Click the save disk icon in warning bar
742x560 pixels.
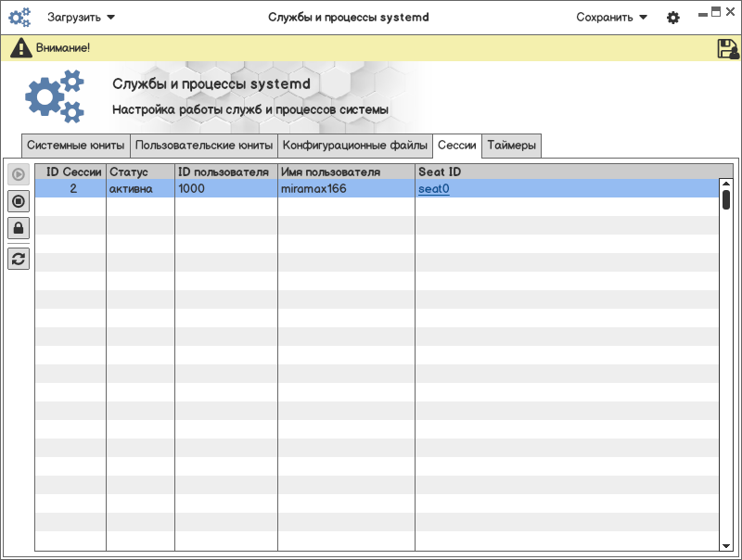[728, 49]
